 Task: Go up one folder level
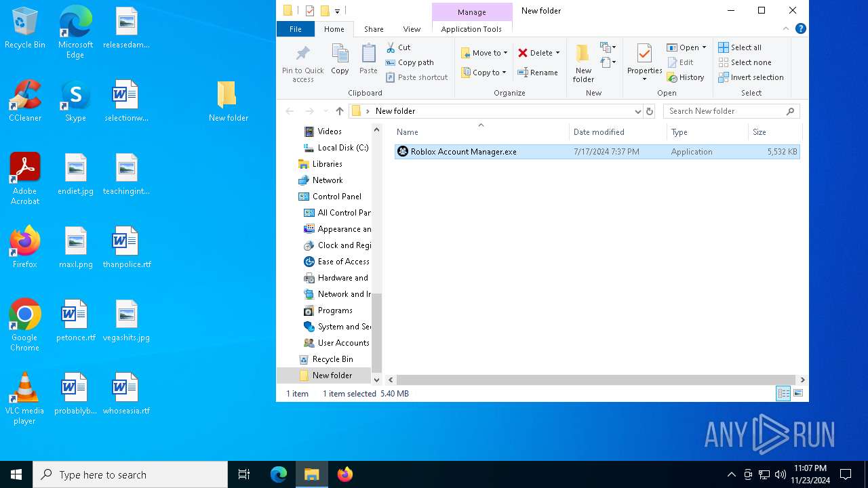(x=340, y=111)
